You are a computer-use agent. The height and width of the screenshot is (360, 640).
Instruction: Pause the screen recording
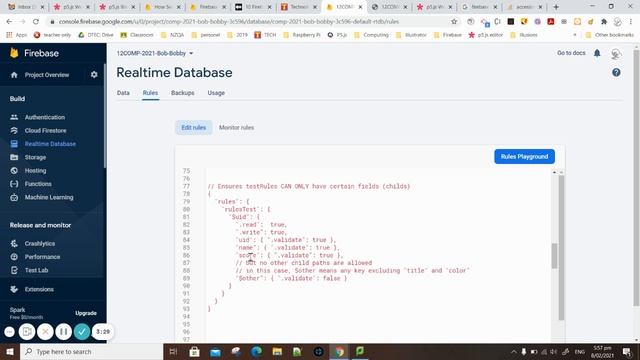tap(64, 332)
